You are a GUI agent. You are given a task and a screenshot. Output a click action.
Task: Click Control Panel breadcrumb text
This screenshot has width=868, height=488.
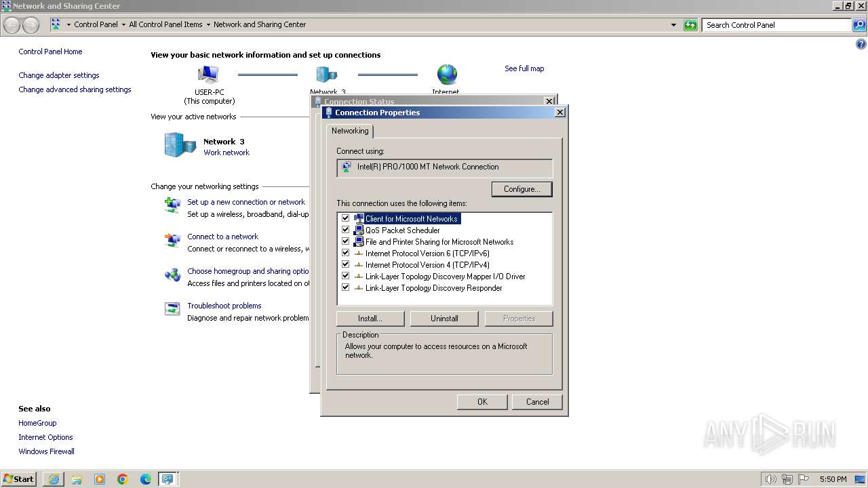96,24
